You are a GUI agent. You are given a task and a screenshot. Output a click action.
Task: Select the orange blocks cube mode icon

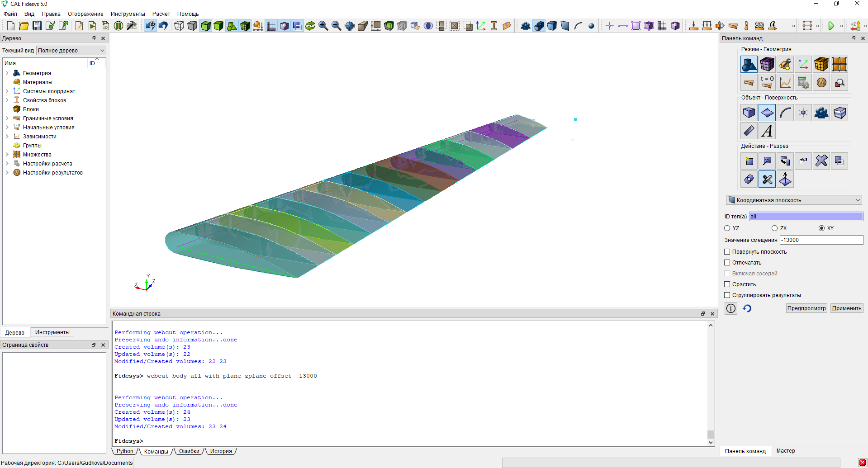coord(821,64)
